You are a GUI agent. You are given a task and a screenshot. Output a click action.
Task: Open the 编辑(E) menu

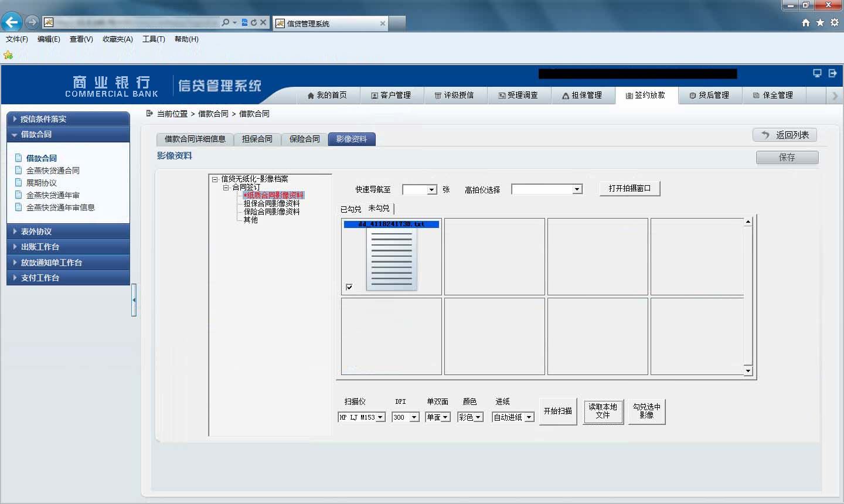tap(49, 39)
